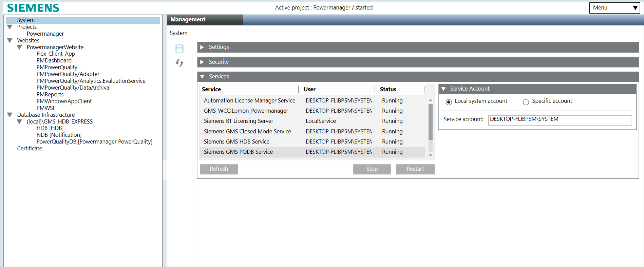
Task: Click the Service account text field
Action: tap(560, 120)
